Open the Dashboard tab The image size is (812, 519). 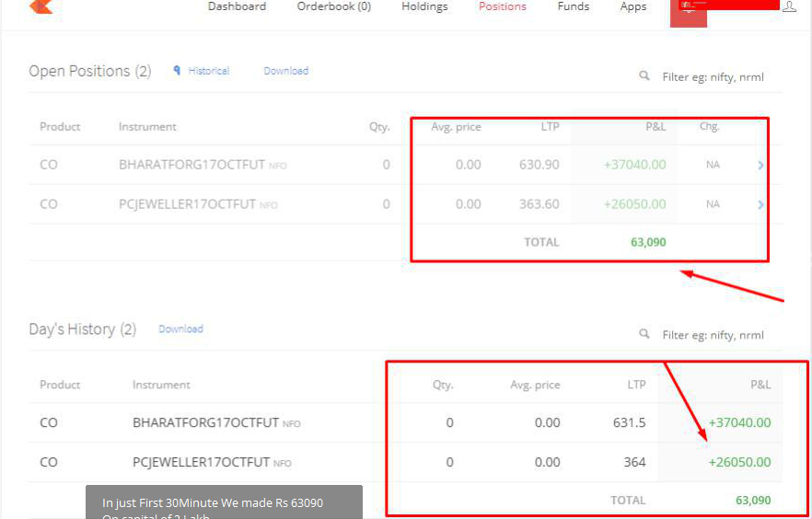pos(237,6)
